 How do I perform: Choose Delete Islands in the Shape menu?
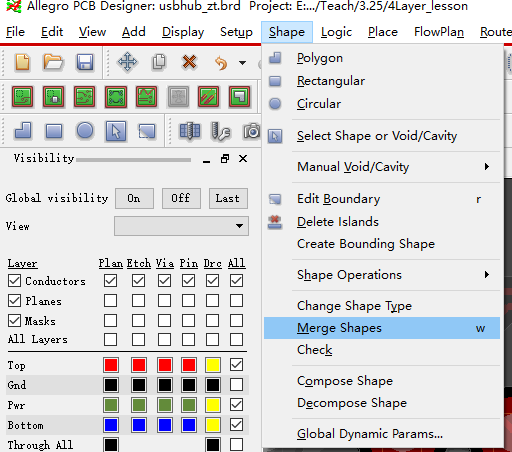[x=382, y=222]
